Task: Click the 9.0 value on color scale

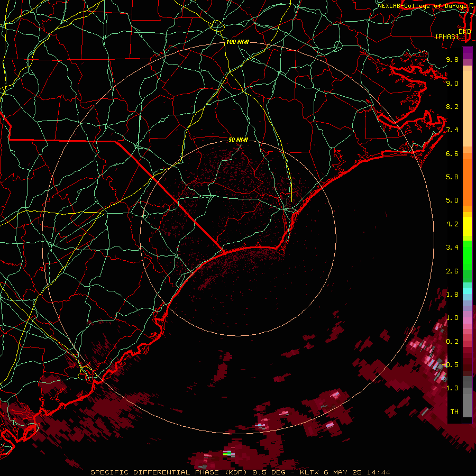Action: click(452, 83)
